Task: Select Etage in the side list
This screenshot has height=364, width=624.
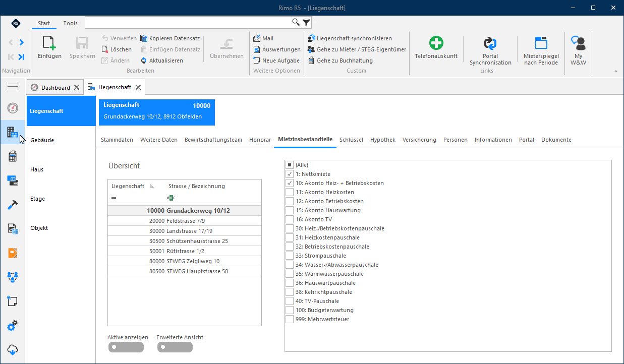Action: point(61,199)
